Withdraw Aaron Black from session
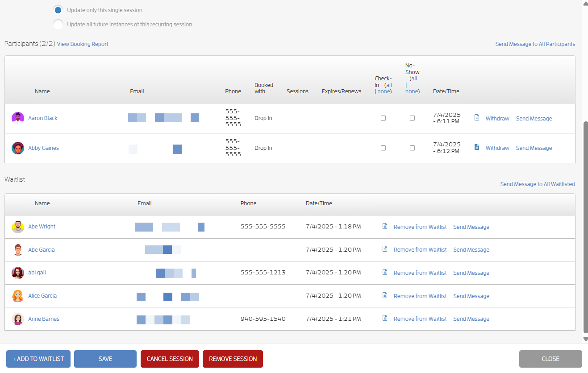Screen dimensions: 588x373 tap(497, 119)
